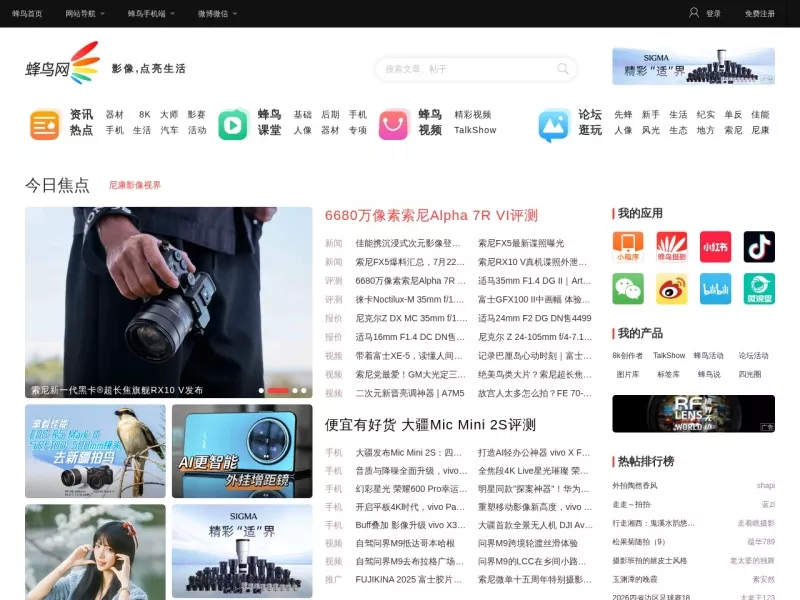This screenshot has width=800, height=600.
Task: Expand the 蜂鸟手机端 dropdown
Action: tap(151, 14)
